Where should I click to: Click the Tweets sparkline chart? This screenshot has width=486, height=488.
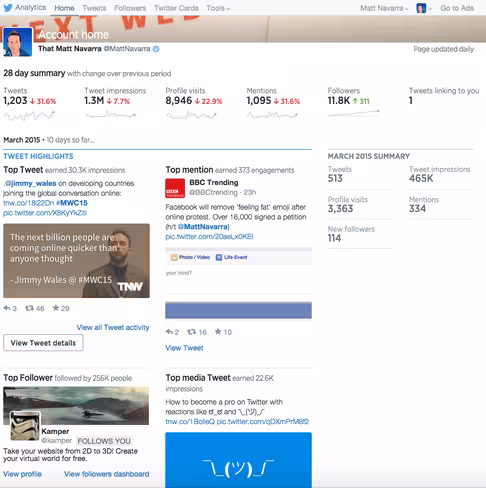pos(29,115)
